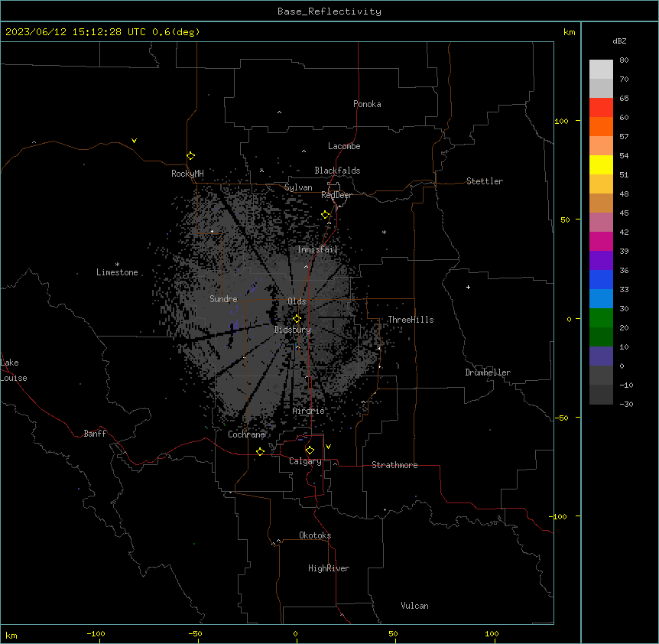
Task: Click the Sylvan map label
Action: pyautogui.click(x=298, y=187)
